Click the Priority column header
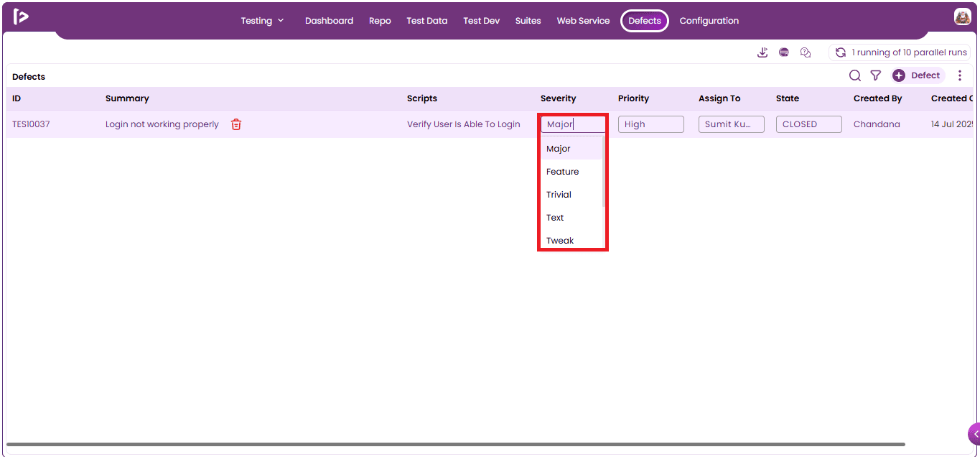Image resolution: width=980 pixels, height=457 pixels. click(x=633, y=98)
